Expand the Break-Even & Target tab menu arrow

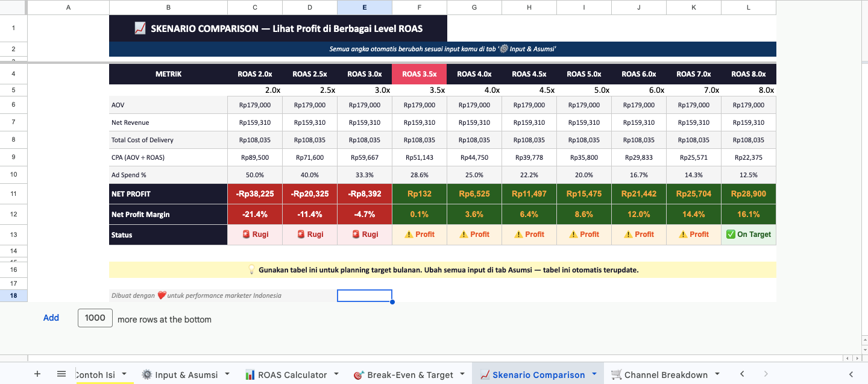(462, 374)
